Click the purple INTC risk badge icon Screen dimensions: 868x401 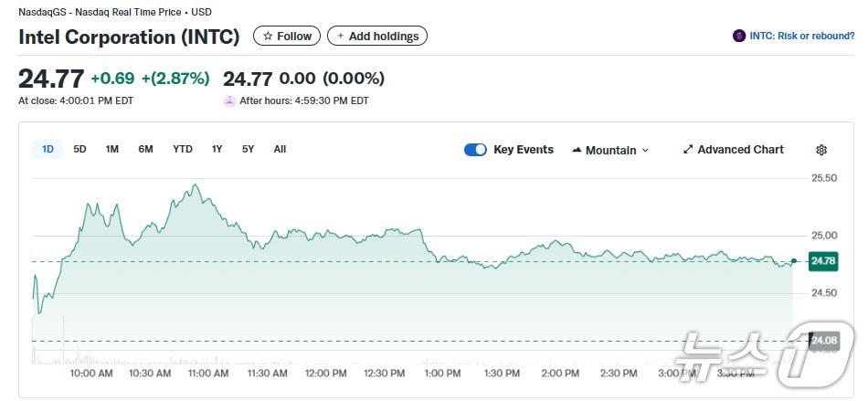[739, 37]
